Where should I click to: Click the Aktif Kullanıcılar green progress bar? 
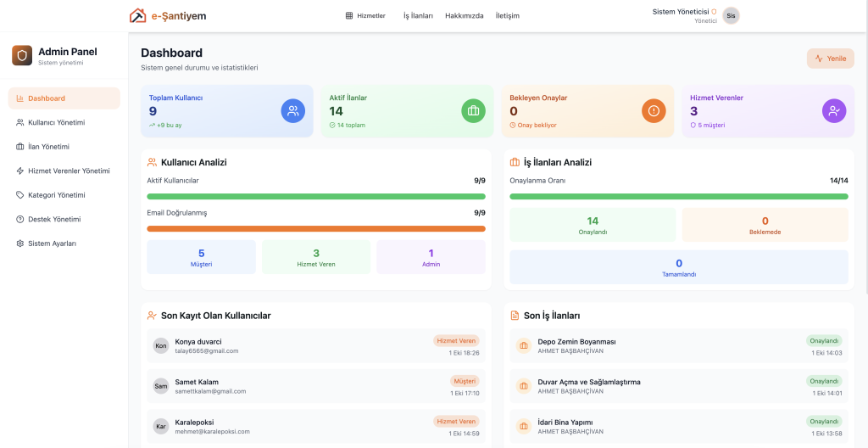pos(316,196)
